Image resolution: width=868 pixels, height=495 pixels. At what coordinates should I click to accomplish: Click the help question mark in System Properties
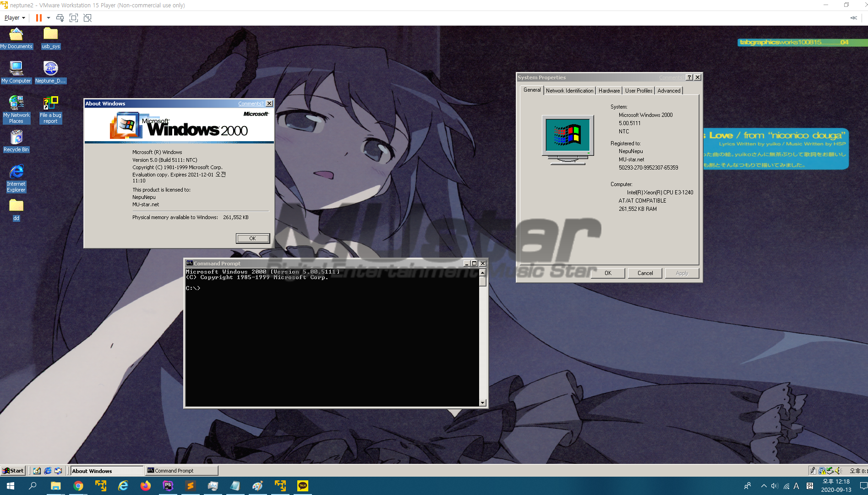(690, 77)
